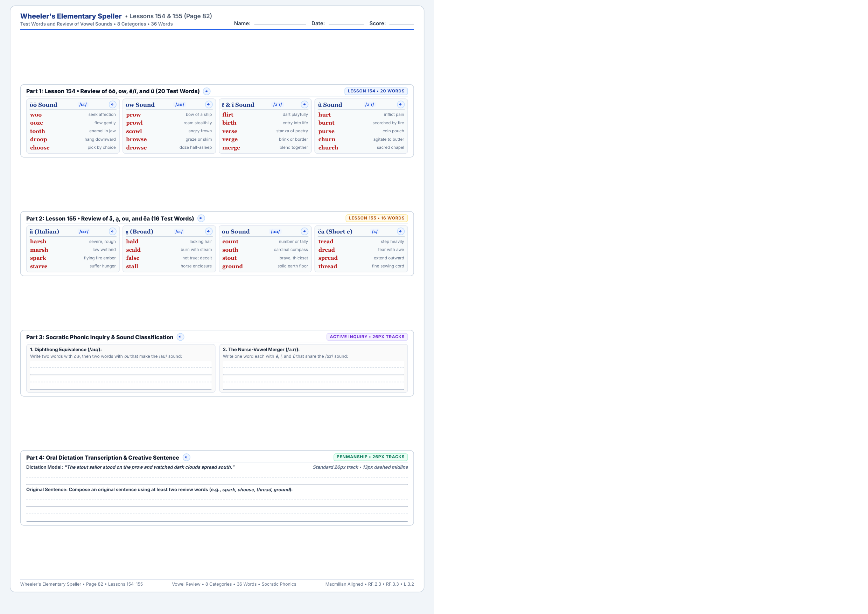
Task: Play audio for Part 3 Socratic Phonic Inquiry
Action: tap(180, 337)
